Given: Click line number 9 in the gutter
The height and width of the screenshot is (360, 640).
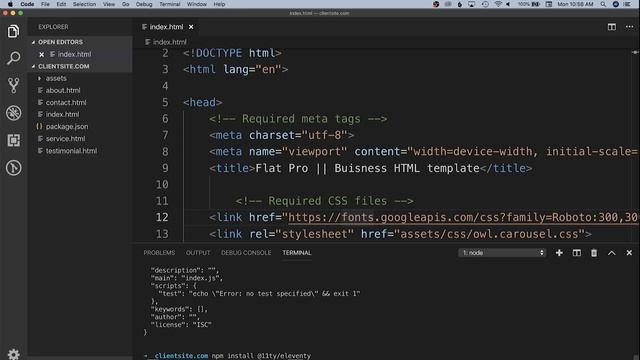Looking at the screenshot, I should [165, 168].
